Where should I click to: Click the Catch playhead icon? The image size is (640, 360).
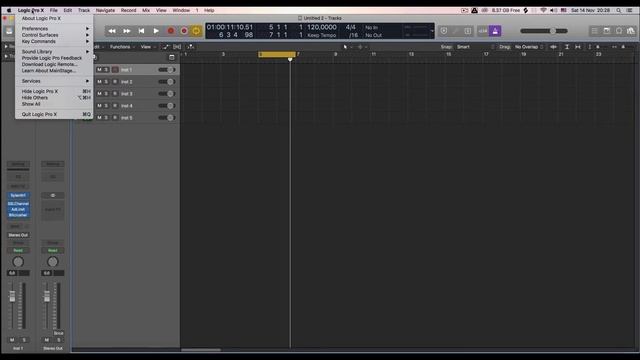coord(190,47)
